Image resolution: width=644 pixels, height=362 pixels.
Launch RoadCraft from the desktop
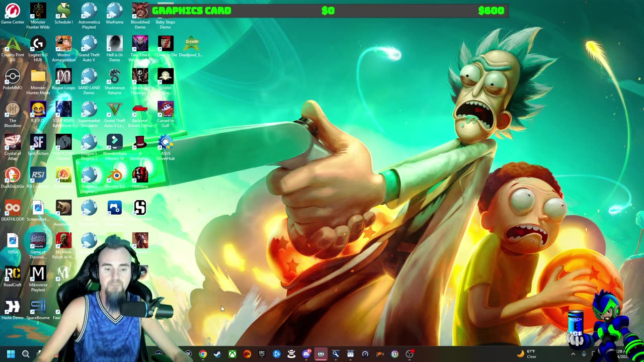[13, 276]
